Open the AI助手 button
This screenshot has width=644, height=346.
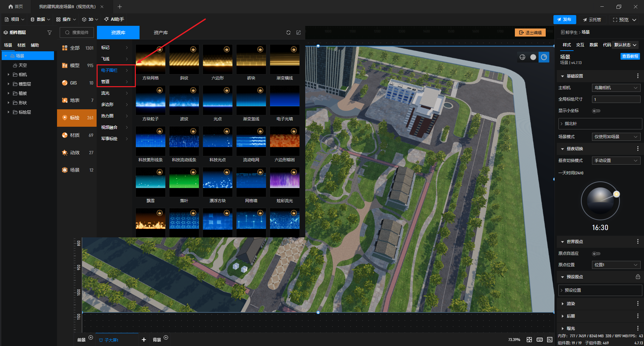114,19
